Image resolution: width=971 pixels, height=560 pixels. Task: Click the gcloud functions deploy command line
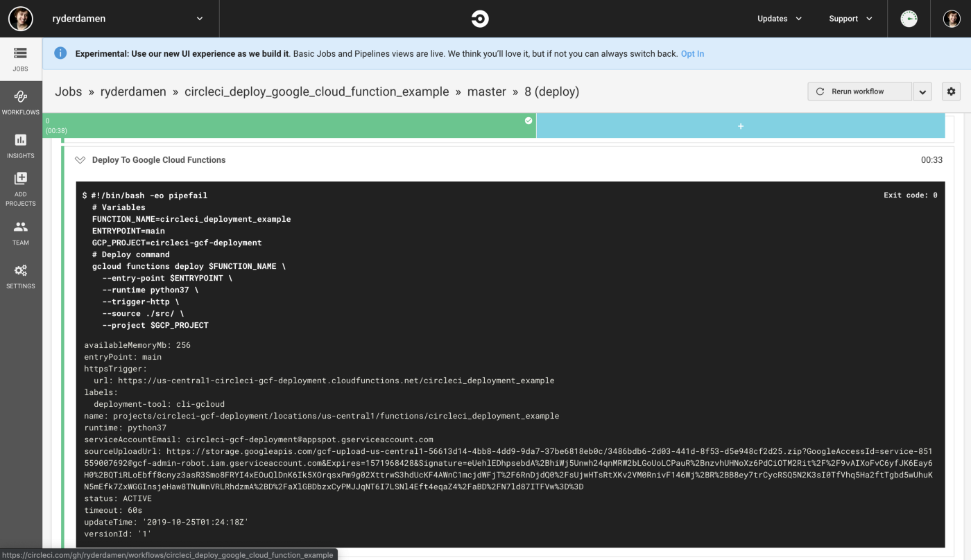click(189, 266)
